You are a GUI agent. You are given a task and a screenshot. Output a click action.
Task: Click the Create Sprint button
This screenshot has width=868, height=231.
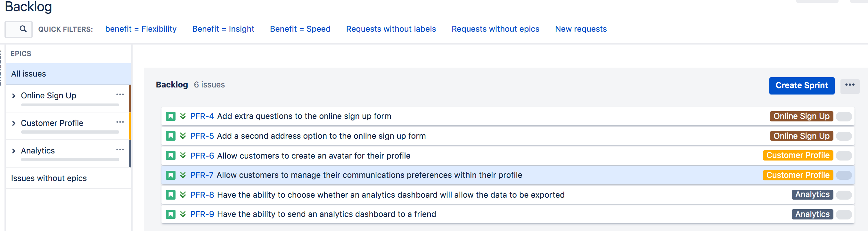pos(802,86)
